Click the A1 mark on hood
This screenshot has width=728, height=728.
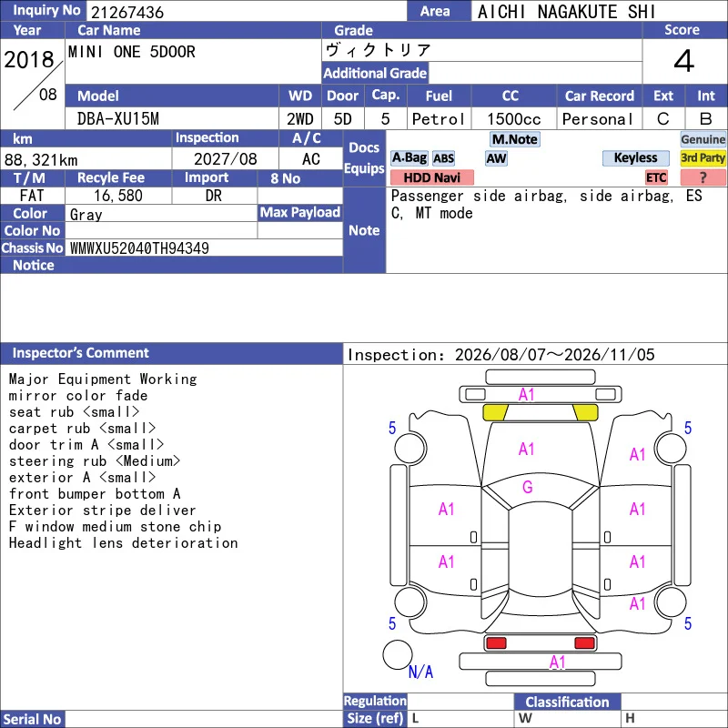527,449
